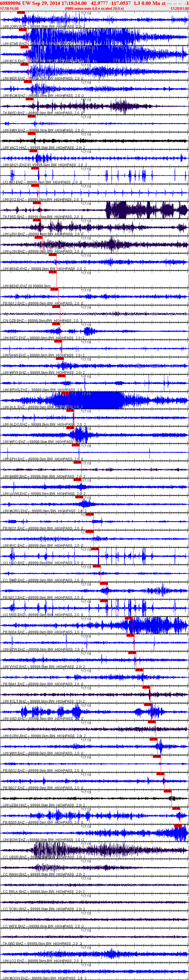The image size is (189, 980).
Task: Select the PB.B012.EHZ station label
Action: click(x=43, y=304)
